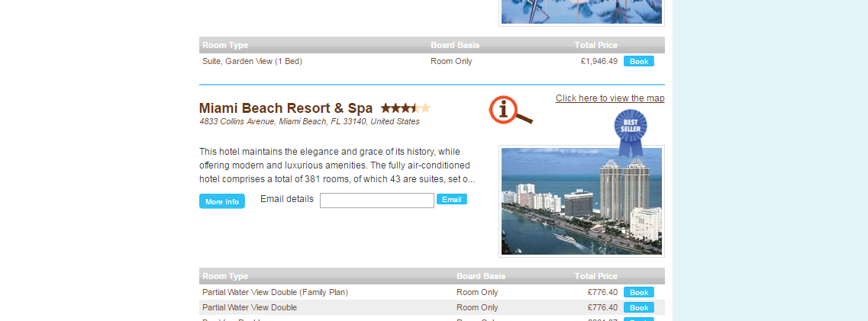Click the Miami Beach Resort & Spa title
This screenshot has width=868, height=321.
tap(286, 108)
